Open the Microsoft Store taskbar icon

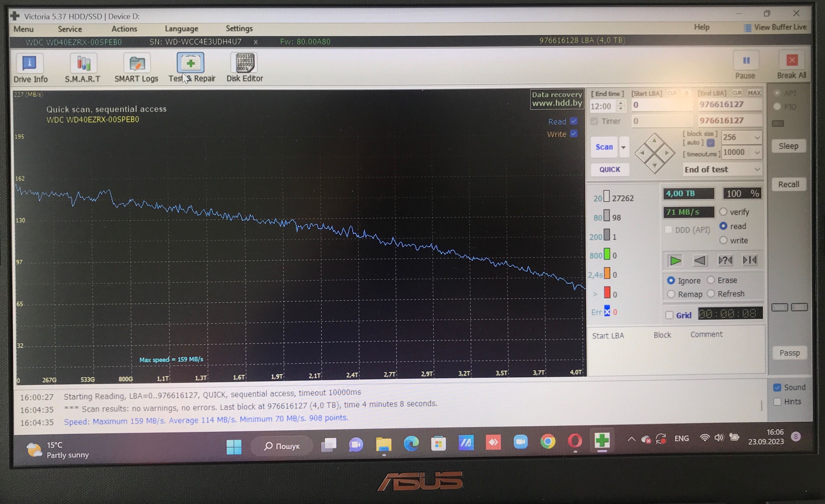coord(438,443)
